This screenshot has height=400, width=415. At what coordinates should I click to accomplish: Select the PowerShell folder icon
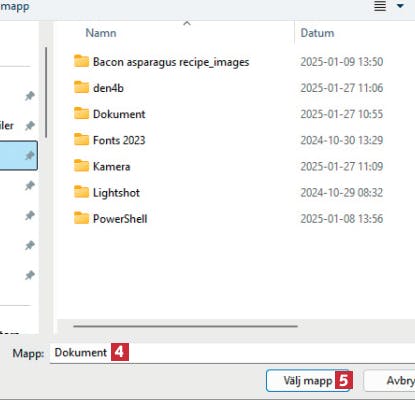pyautogui.click(x=81, y=218)
